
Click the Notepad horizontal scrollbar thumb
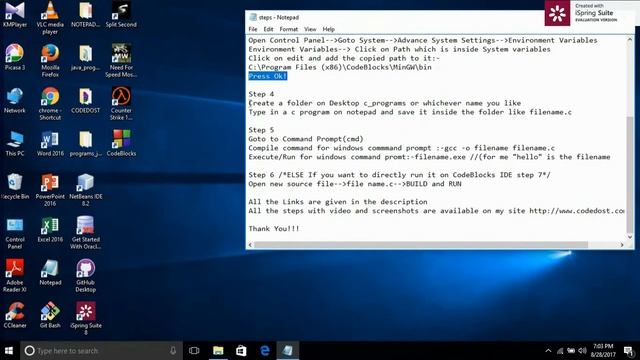pos(421,245)
